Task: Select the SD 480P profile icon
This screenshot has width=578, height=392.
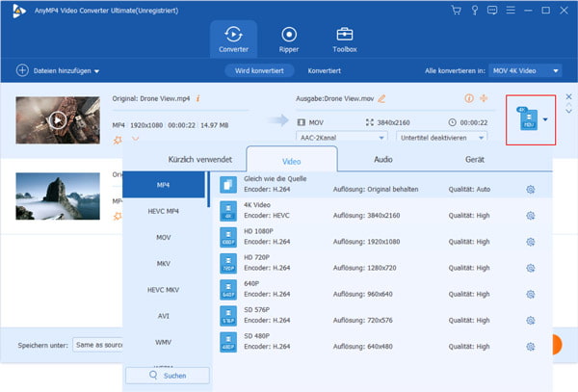Action: tap(228, 342)
